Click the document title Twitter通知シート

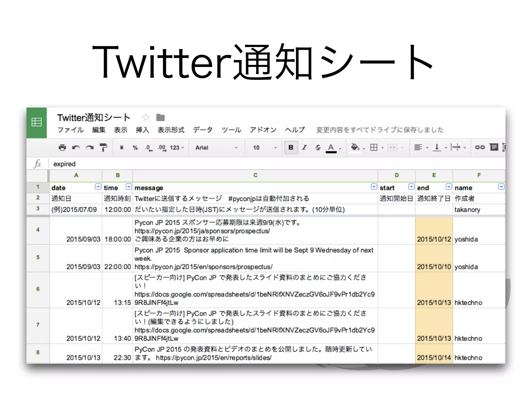coord(94,117)
